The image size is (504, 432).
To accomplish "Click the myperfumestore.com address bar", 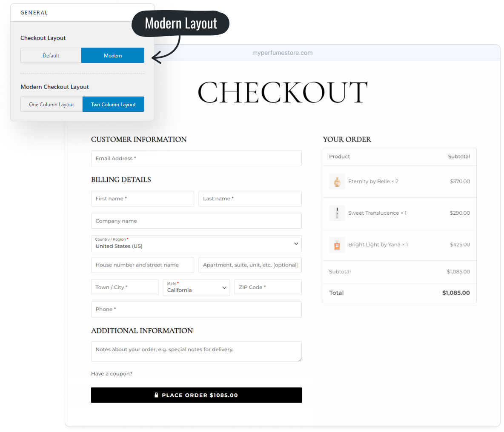I will pos(282,53).
